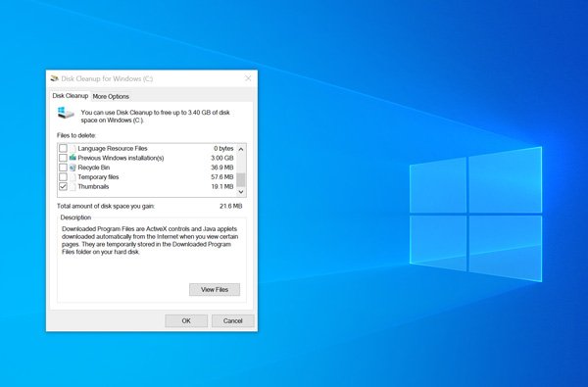The image size is (588, 387).
Task: Check the Temporary files checkbox
Action: click(x=63, y=177)
